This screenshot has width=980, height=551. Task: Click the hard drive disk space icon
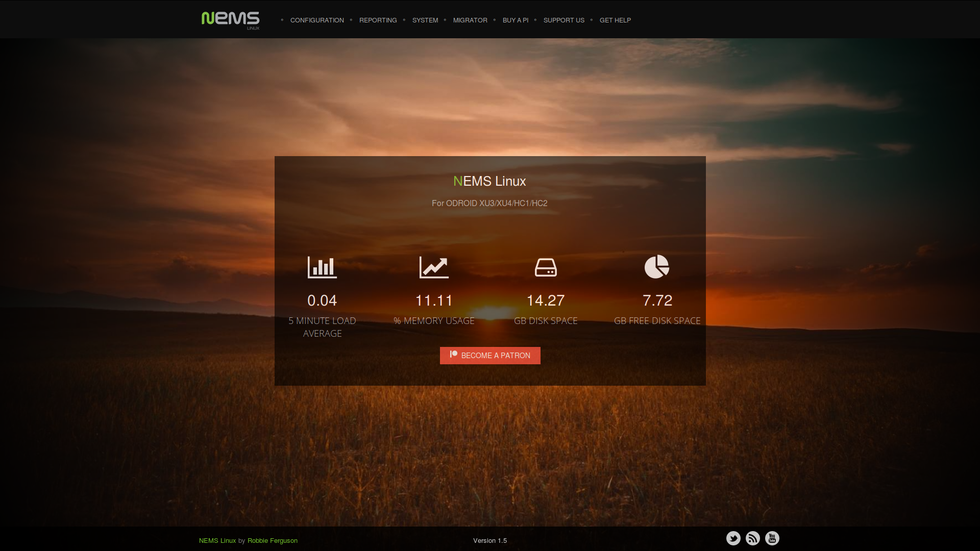pyautogui.click(x=546, y=267)
